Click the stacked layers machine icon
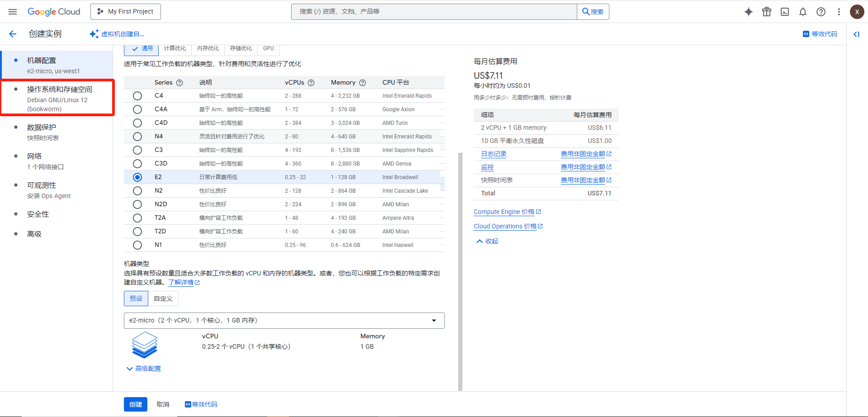Image resolution: width=868 pixels, height=417 pixels. 145,345
